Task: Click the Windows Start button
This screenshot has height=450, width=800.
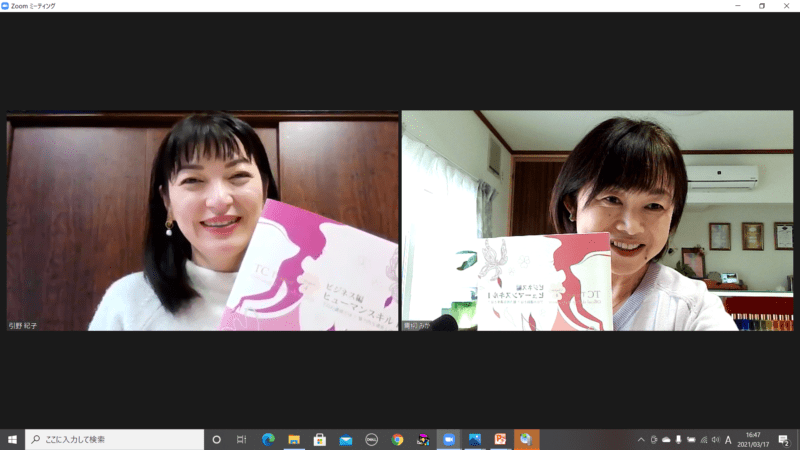Action: (x=12, y=439)
